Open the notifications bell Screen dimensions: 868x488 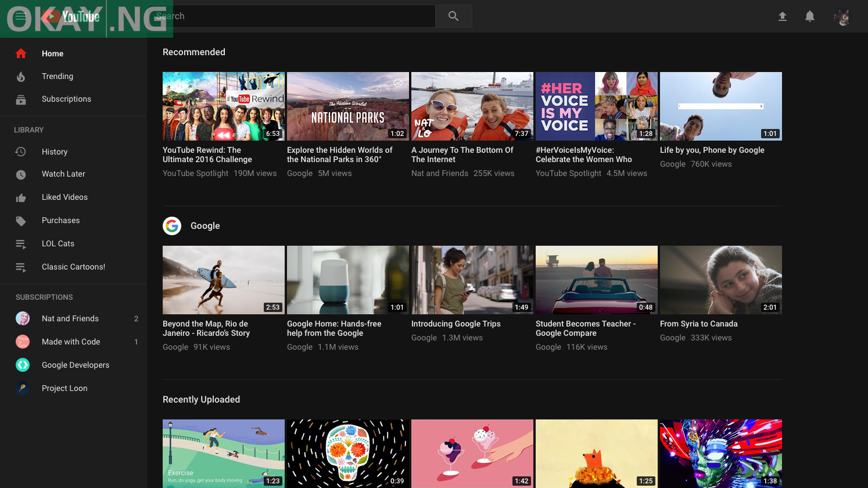pyautogui.click(x=810, y=16)
